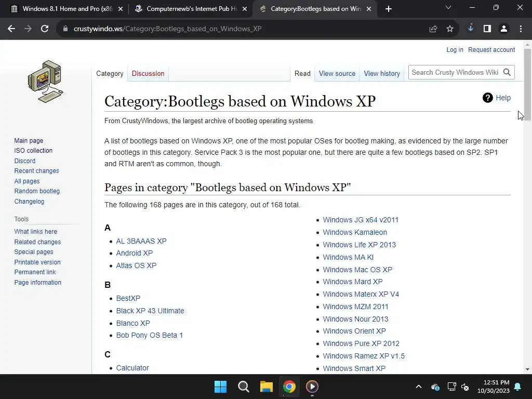Screen dimensions: 532x399
Task: Close the Computernewb's Internet Pub tab
Action: pyautogui.click(x=245, y=9)
